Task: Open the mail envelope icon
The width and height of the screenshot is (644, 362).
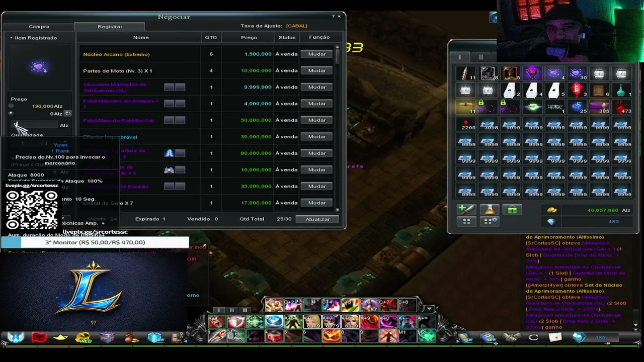Action: point(555,337)
